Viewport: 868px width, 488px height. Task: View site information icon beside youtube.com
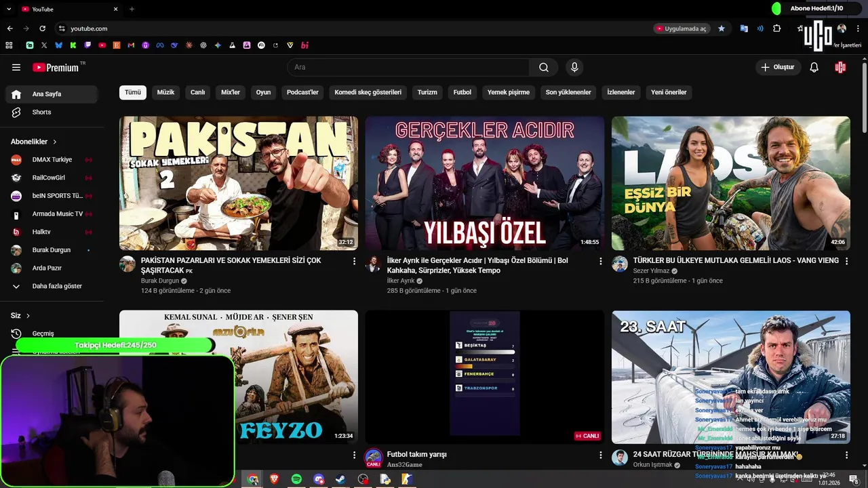62,28
